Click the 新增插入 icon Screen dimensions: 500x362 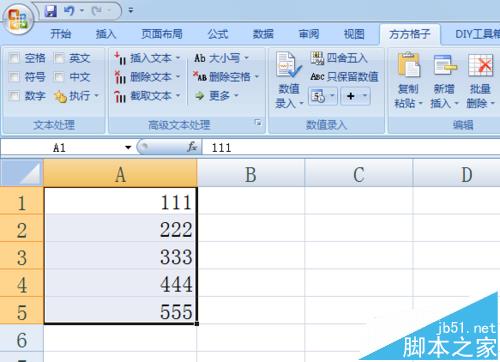(444, 64)
